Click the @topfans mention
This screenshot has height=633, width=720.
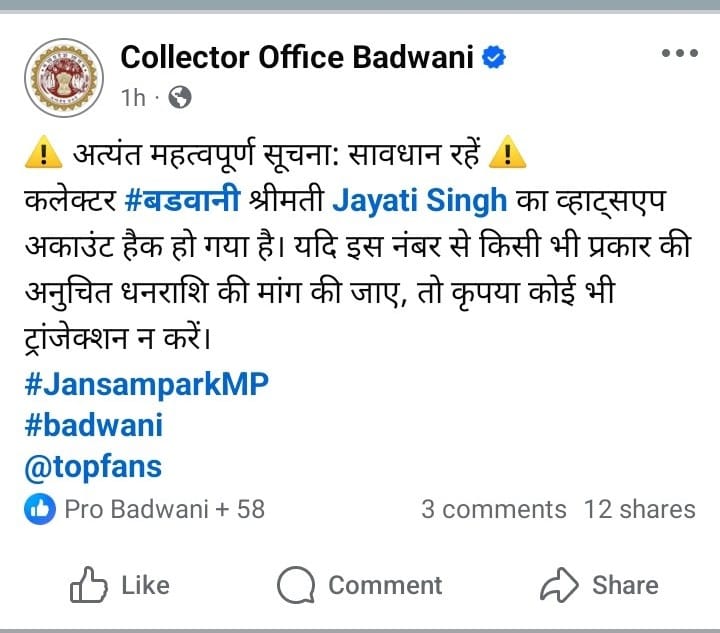tap(93, 467)
